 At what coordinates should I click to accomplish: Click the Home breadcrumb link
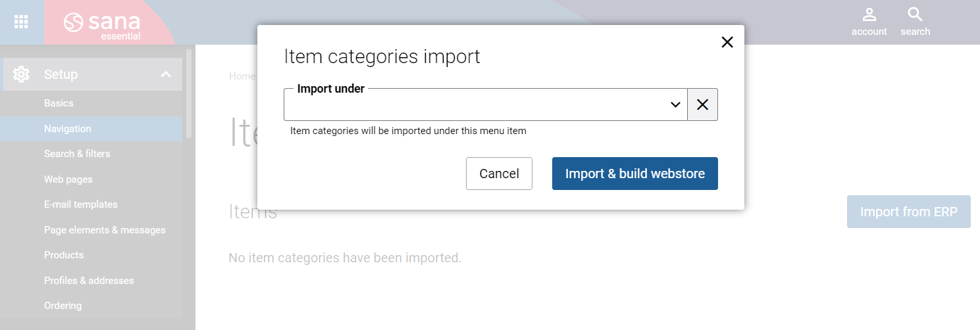coord(242,76)
